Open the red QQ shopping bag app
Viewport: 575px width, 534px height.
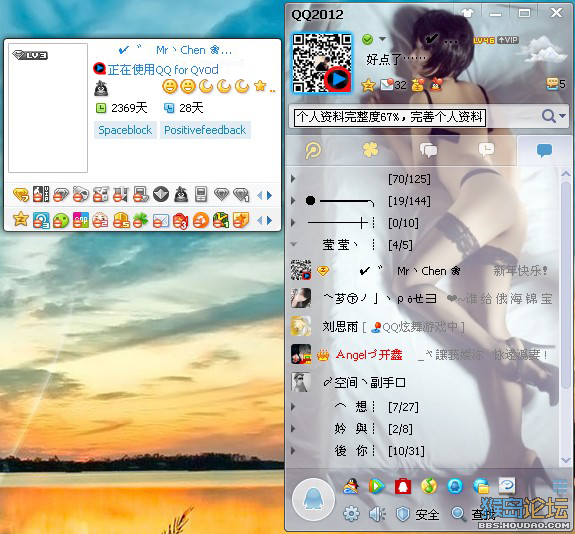402,486
